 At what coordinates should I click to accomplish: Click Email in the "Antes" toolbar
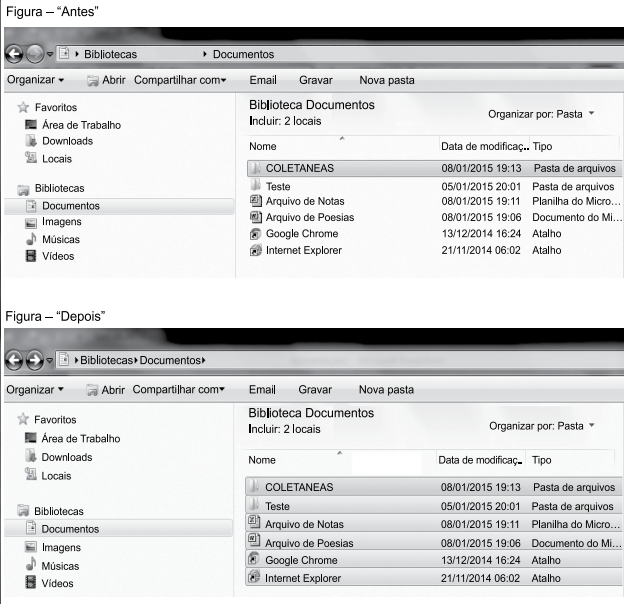[262, 80]
